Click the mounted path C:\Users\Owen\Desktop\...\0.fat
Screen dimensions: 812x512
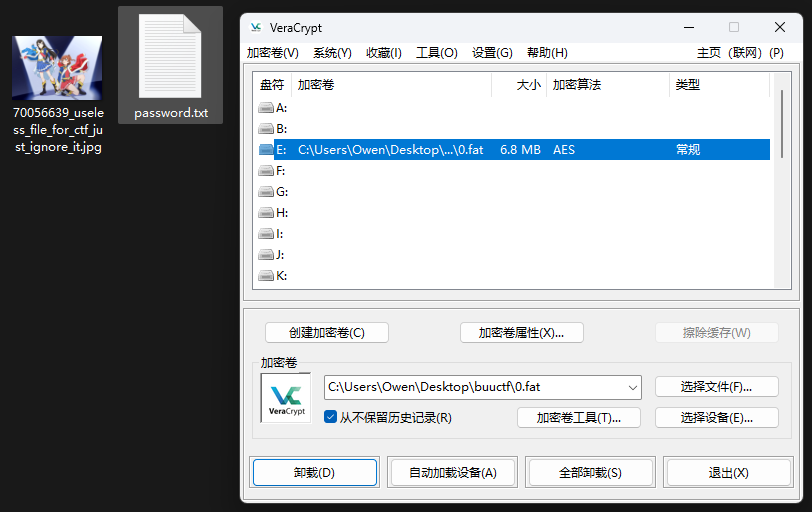(390, 150)
